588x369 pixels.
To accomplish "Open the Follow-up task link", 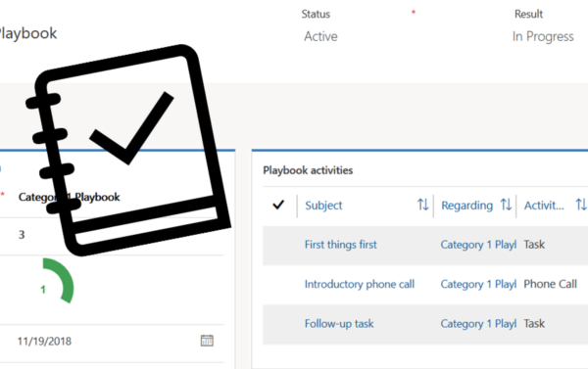I will pyautogui.click(x=339, y=324).
